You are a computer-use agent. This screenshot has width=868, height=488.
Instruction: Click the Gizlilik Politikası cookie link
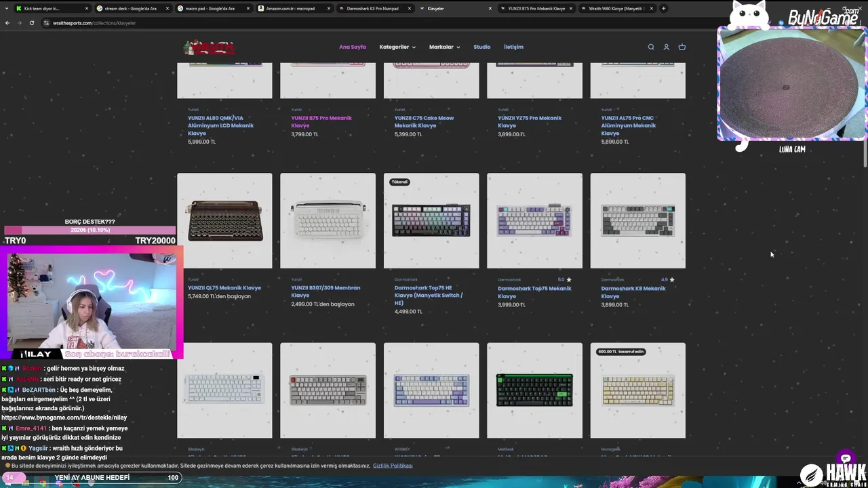pyautogui.click(x=393, y=466)
